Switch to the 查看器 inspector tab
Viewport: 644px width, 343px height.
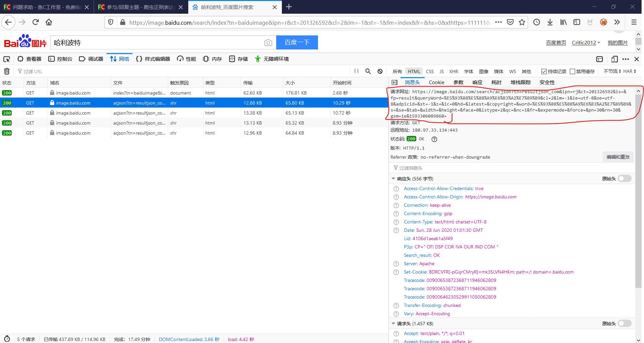click(29, 59)
